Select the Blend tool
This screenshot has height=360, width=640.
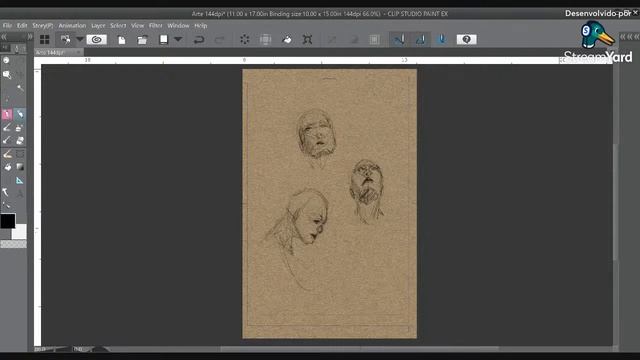point(7,154)
